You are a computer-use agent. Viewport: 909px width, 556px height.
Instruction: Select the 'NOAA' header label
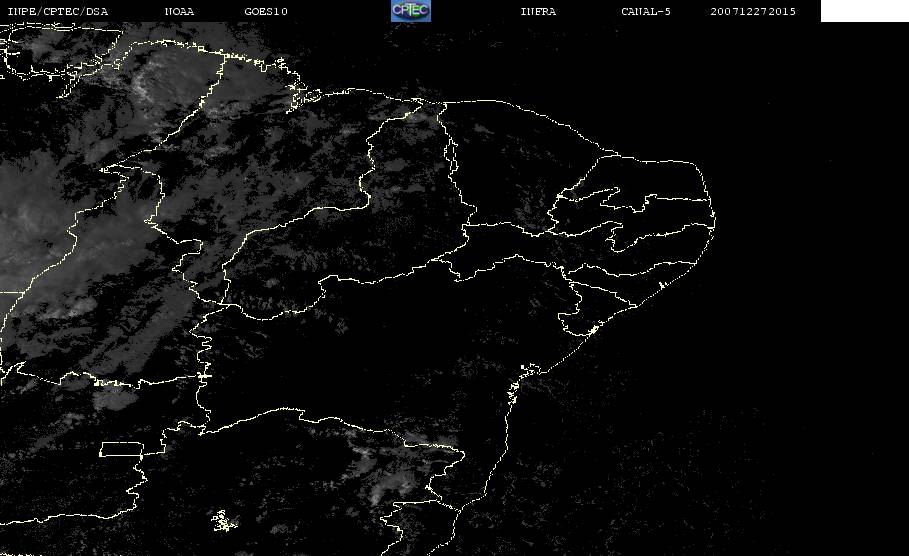point(179,12)
